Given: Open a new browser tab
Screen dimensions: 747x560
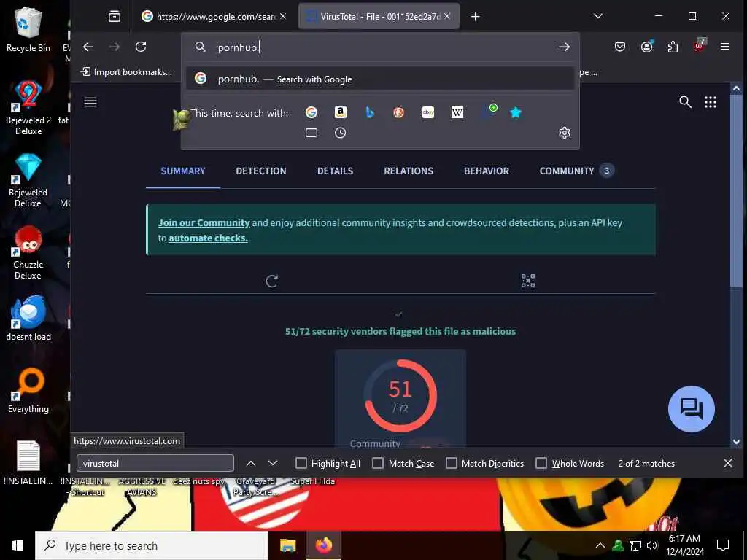Looking at the screenshot, I should pos(475,17).
